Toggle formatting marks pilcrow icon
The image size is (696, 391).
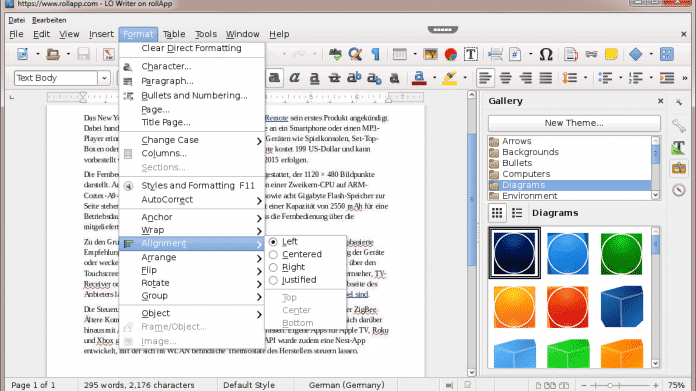pos(376,54)
